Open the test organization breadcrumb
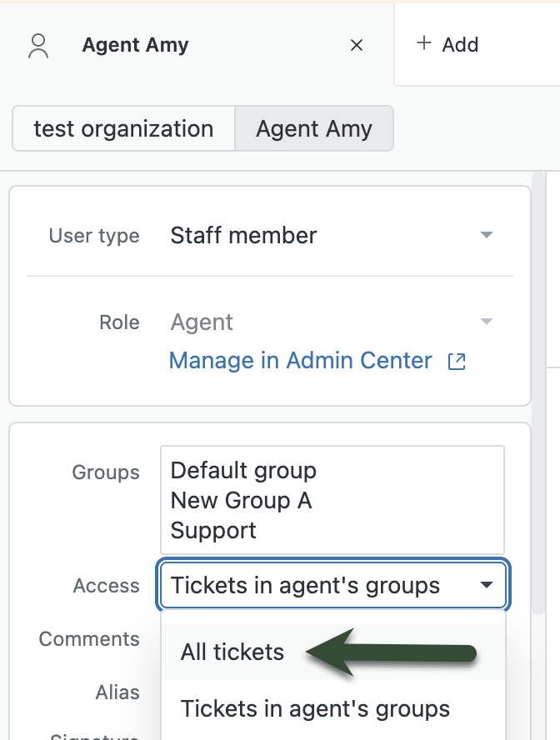Image resolution: width=560 pixels, height=740 pixels. point(123,129)
